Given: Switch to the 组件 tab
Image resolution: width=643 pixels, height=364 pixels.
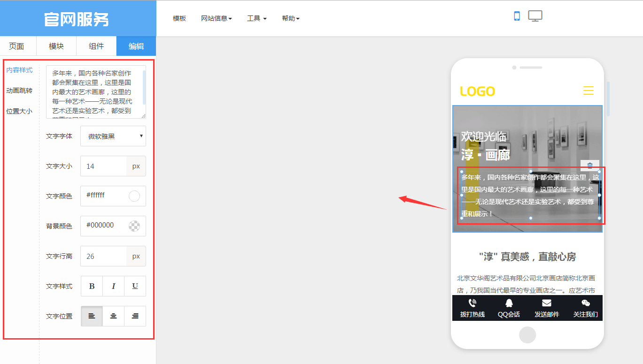Looking at the screenshot, I should 96,46.
